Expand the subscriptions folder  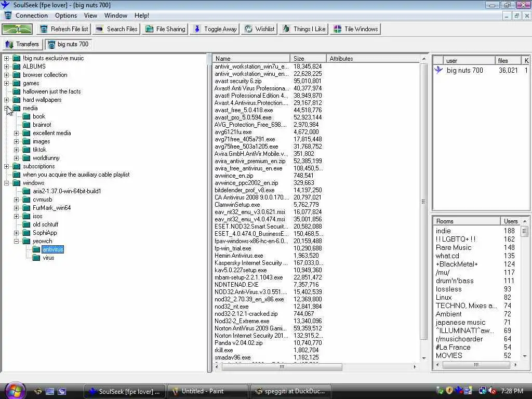click(6, 166)
